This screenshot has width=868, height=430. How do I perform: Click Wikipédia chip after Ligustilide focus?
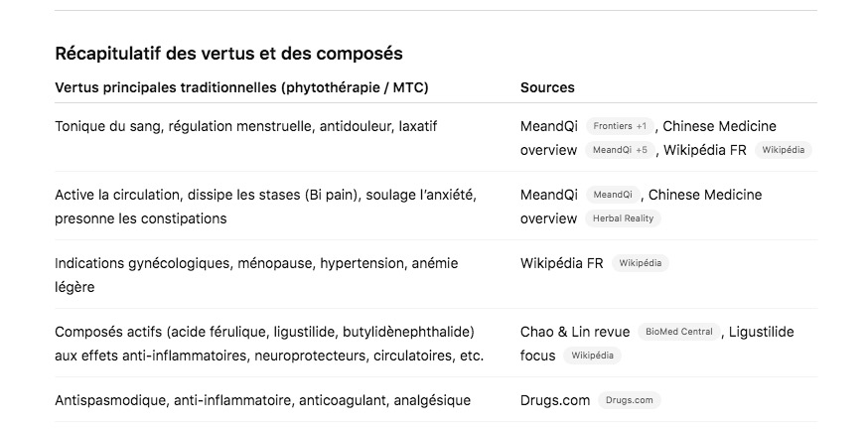(x=592, y=356)
